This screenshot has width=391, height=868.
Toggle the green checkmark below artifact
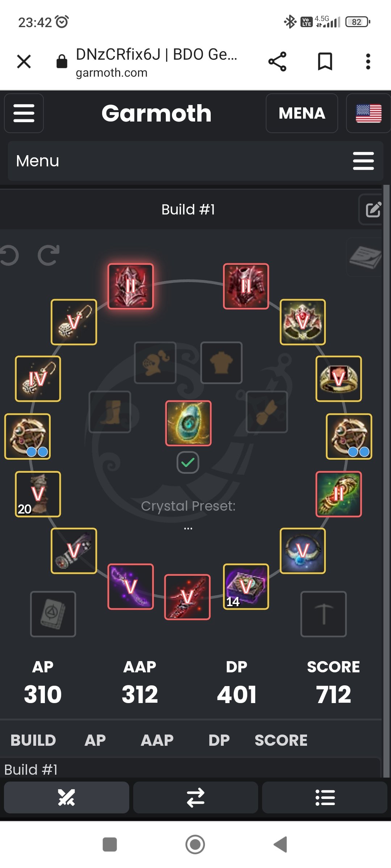click(x=188, y=463)
